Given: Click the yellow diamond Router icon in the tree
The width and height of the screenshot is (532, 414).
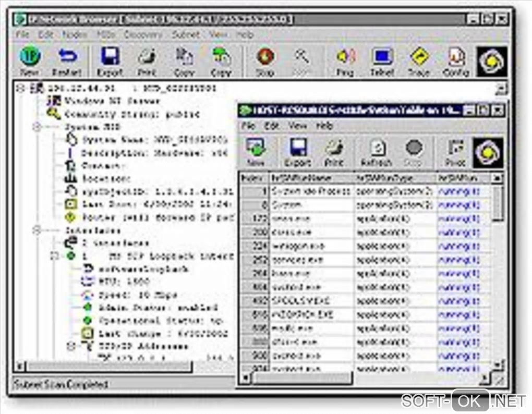Looking at the screenshot, I should pyautogui.click(x=70, y=217).
